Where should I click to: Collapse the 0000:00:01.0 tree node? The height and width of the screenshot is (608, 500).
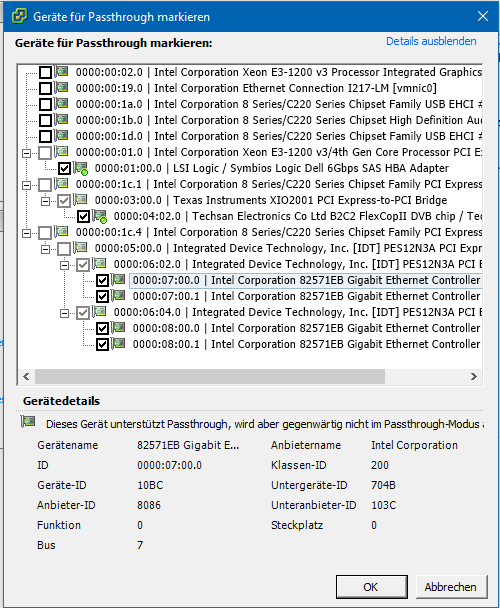[x=26, y=153]
